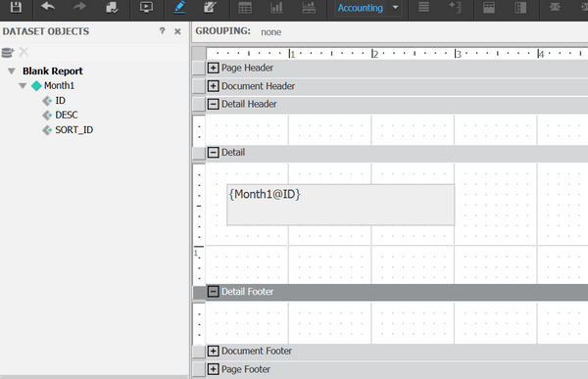This screenshot has height=379, width=588.
Task: Click the Redo arrow icon
Action: tap(79, 7)
